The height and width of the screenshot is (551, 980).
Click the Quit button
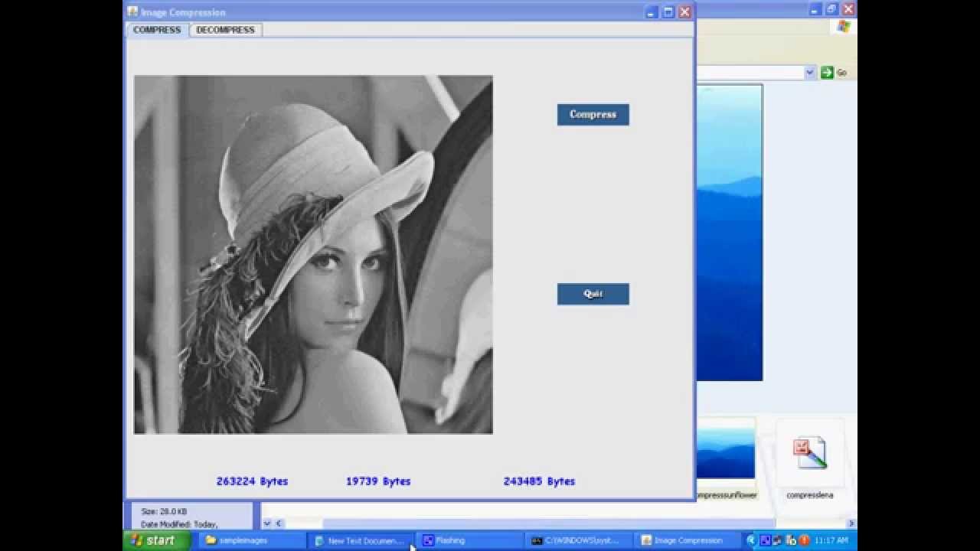[593, 294]
